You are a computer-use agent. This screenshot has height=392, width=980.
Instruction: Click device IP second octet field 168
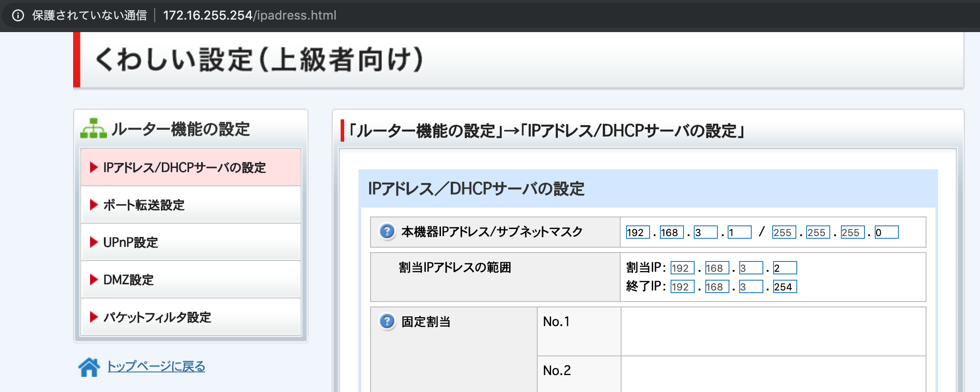[671, 232]
